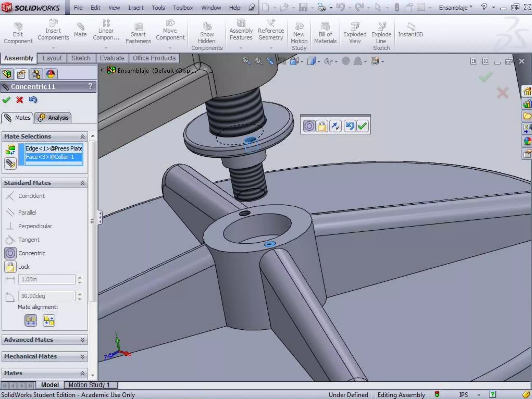Click the Lock icon in the popup toolbar

[322, 126]
